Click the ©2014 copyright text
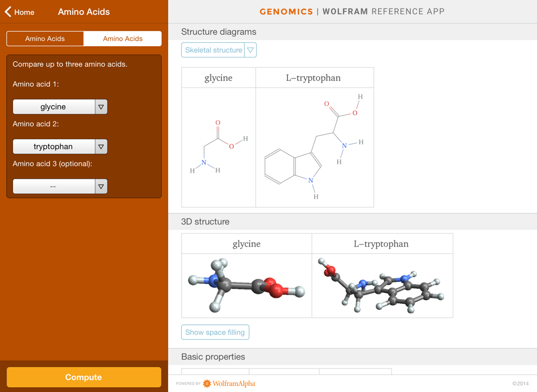 tap(520, 383)
